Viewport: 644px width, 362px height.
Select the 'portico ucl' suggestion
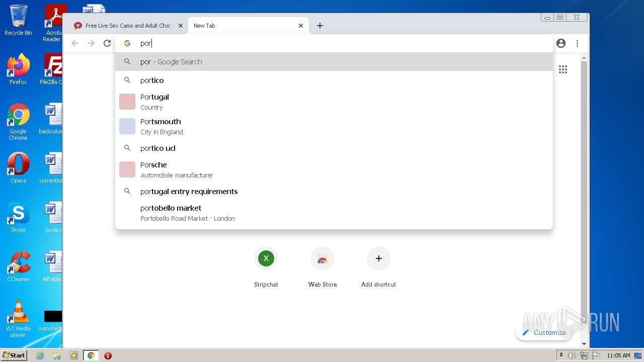(334, 148)
